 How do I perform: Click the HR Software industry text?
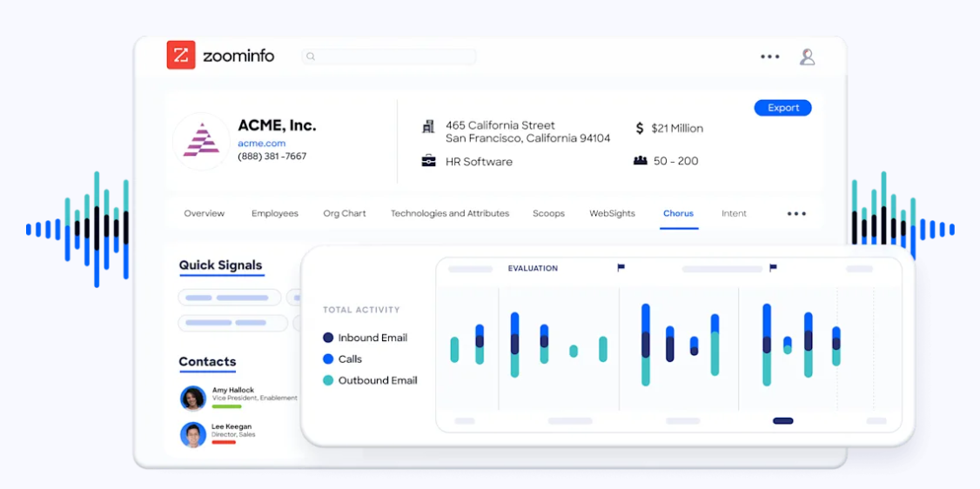coord(479,162)
